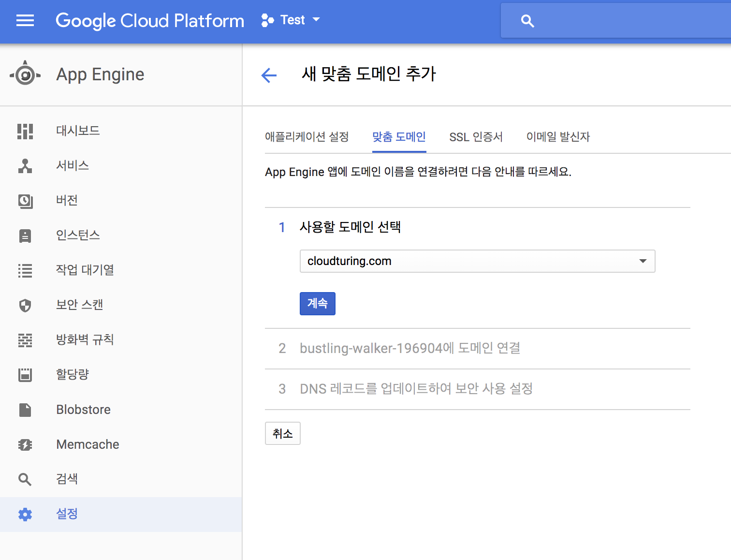731x560 pixels.
Task: Switch to the 맞춤 도메인 tab
Action: (x=399, y=137)
